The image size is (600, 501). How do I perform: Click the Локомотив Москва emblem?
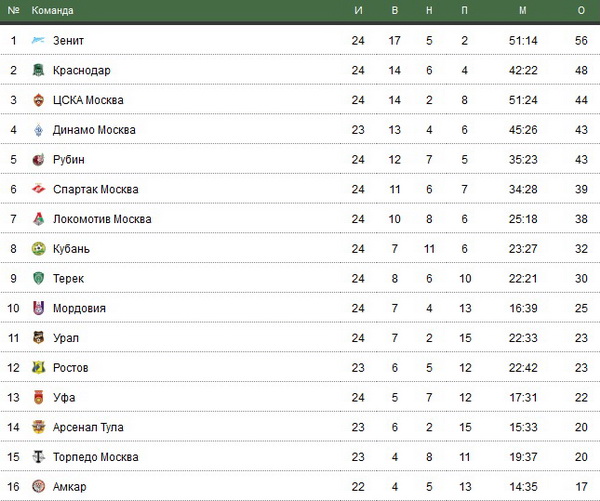tap(38, 219)
